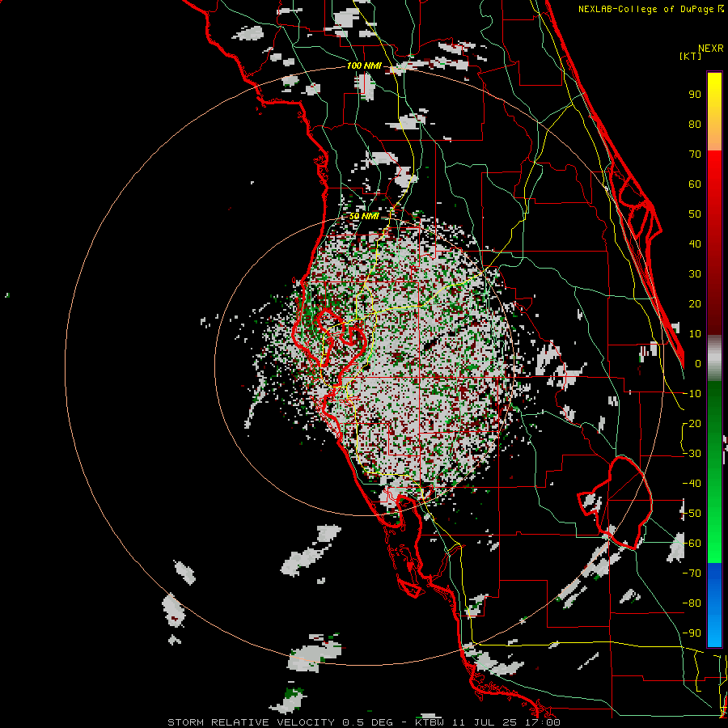Click the positive "70" scale value

695,154
